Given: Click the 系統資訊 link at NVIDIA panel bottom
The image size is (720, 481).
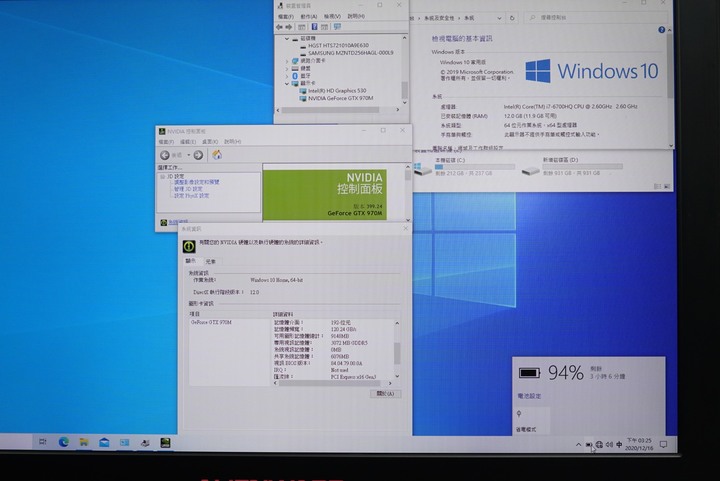Looking at the screenshot, I should pos(178,222).
